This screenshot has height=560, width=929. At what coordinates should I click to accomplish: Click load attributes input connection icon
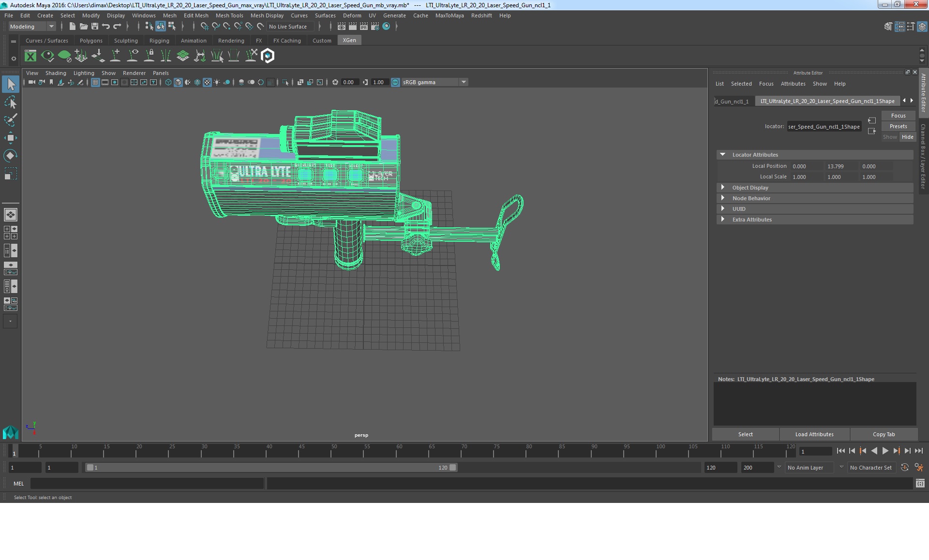[x=871, y=120]
